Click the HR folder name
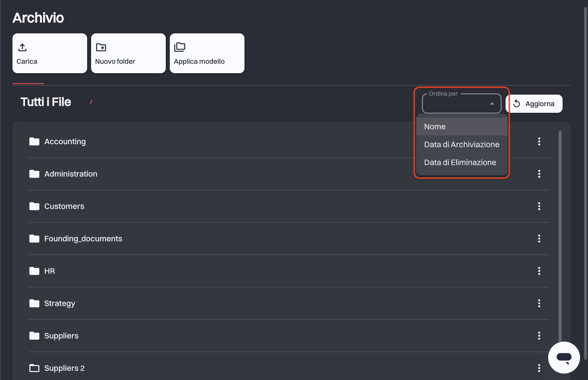This screenshot has width=588, height=380. point(50,271)
